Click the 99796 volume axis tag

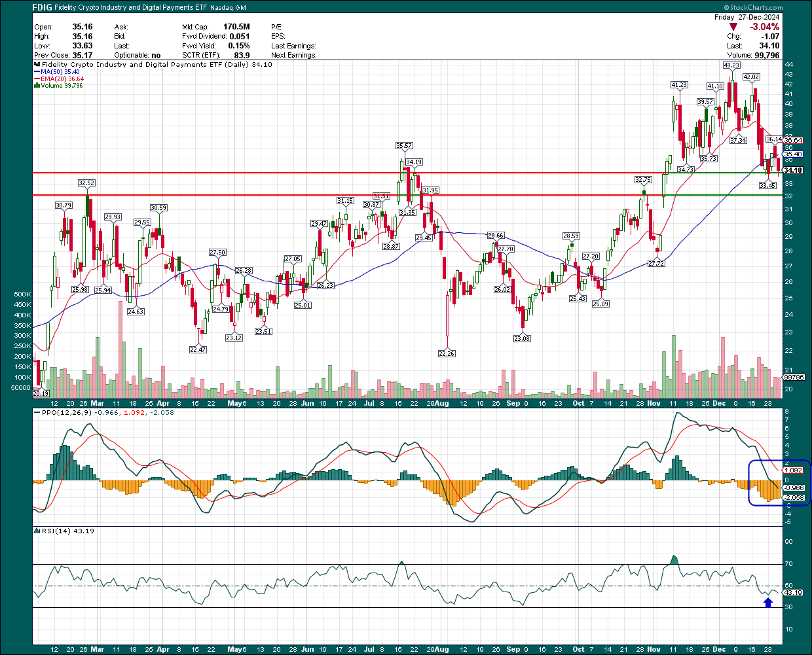coord(794,378)
